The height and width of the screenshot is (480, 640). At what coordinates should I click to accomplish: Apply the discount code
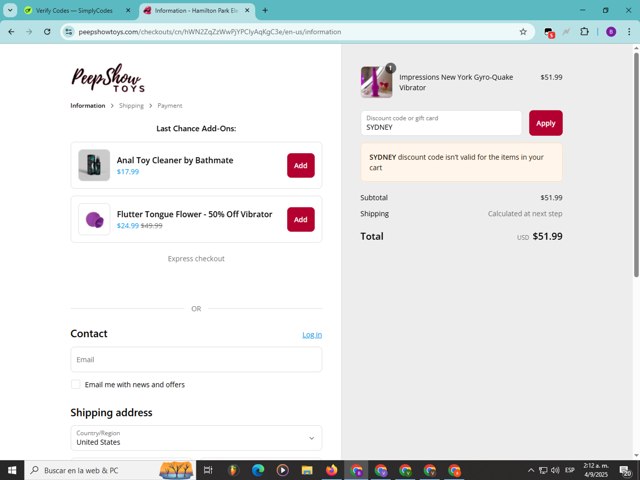546,123
